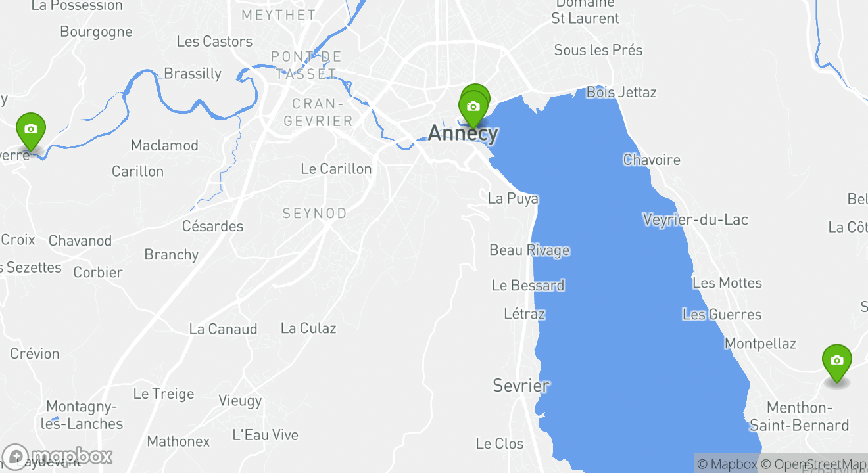Select the front camera marker at Annecy
The image size is (868, 473).
[473, 108]
